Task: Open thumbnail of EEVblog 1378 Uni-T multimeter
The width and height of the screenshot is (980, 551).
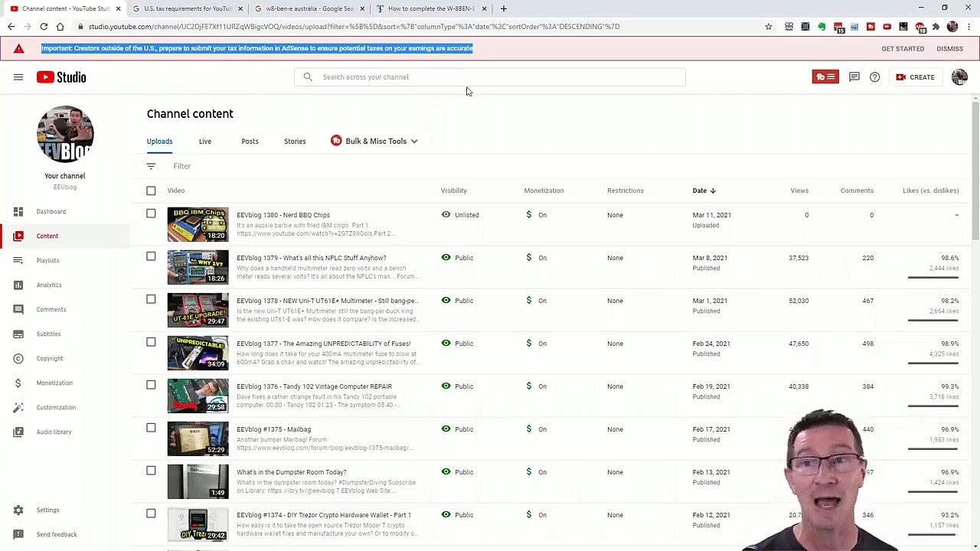Action: coord(198,310)
